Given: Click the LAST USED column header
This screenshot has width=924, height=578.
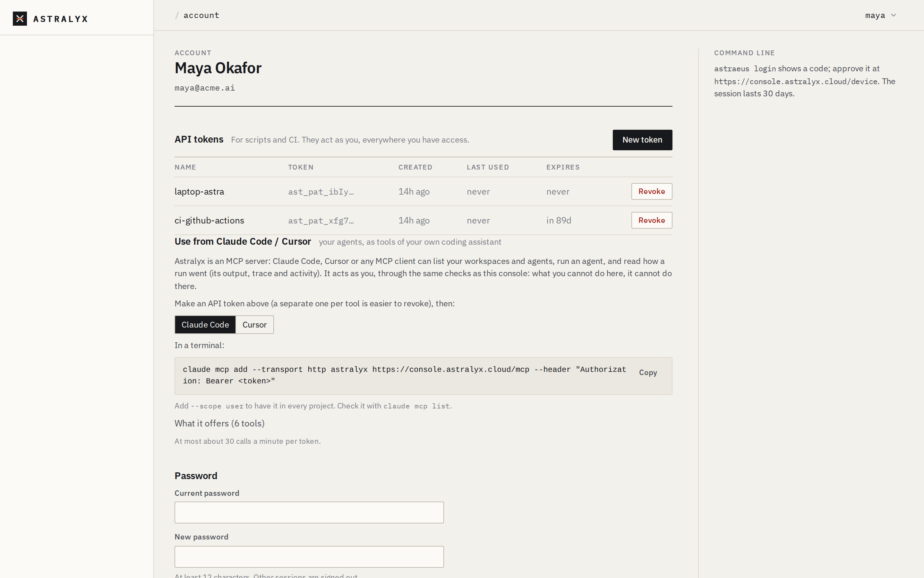Looking at the screenshot, I should [x=488, y=167].
